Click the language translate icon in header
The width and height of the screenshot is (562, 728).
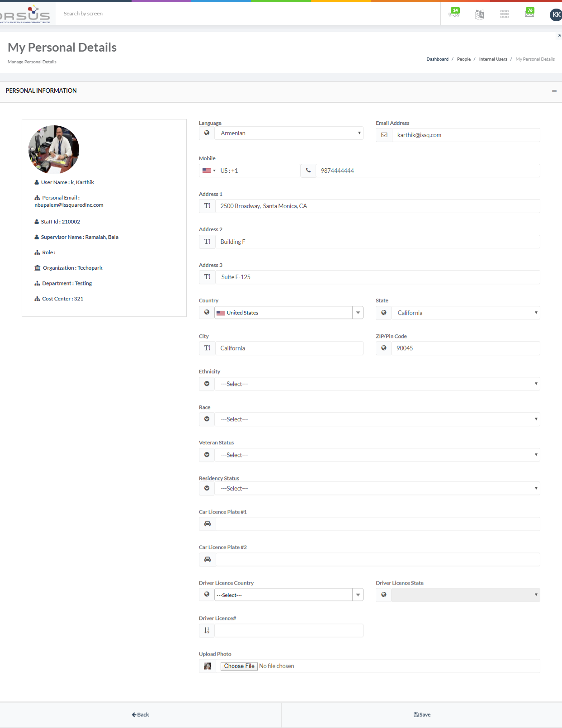pos(479,14)
